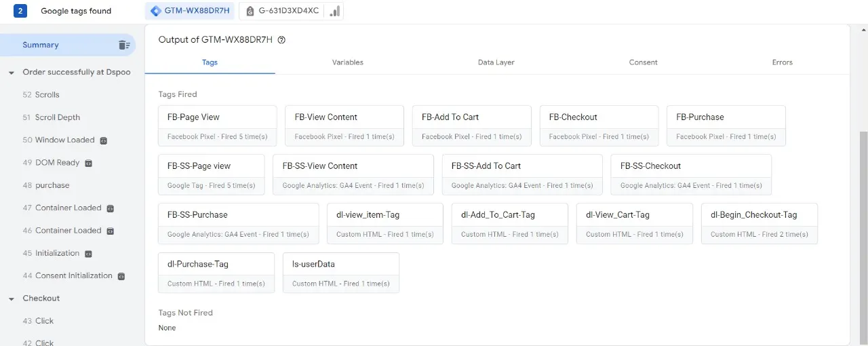Open help icon next to Output of GTM-WX88DR7H
The image size is (868, 346).
(281, 40)
